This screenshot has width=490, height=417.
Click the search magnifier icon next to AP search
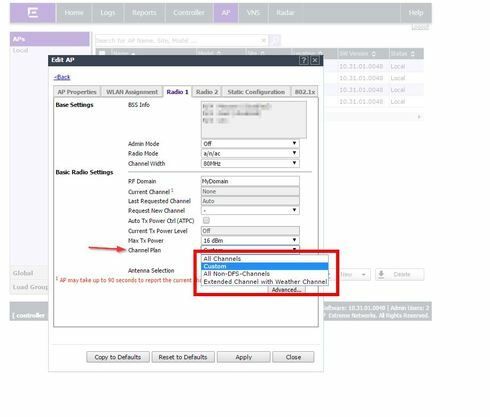tap(275, 41)
